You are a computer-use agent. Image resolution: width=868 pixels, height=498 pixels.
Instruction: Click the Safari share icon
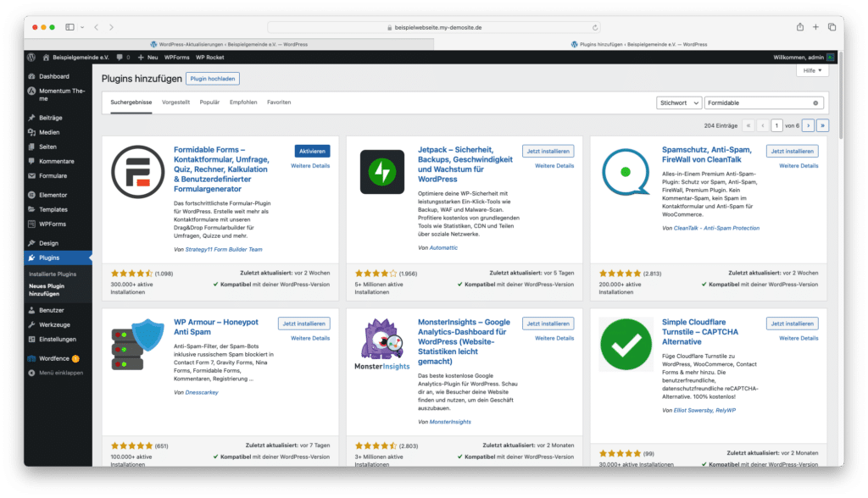tap(800, 26)
